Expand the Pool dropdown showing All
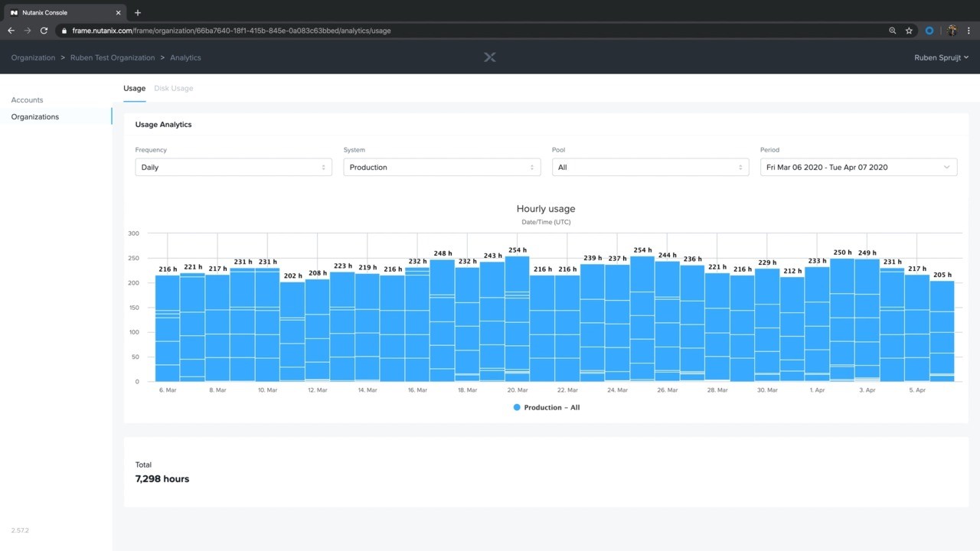Image resolution: width=980 pixels, height=551 pixels. [x=650, y=167]
